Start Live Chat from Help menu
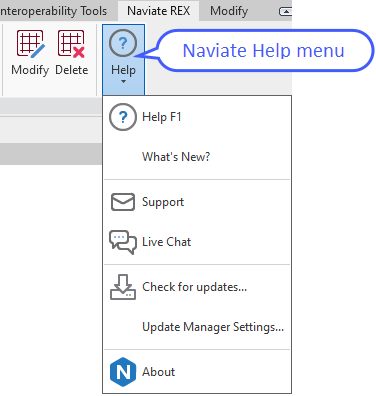 click(x=197, y=242)
